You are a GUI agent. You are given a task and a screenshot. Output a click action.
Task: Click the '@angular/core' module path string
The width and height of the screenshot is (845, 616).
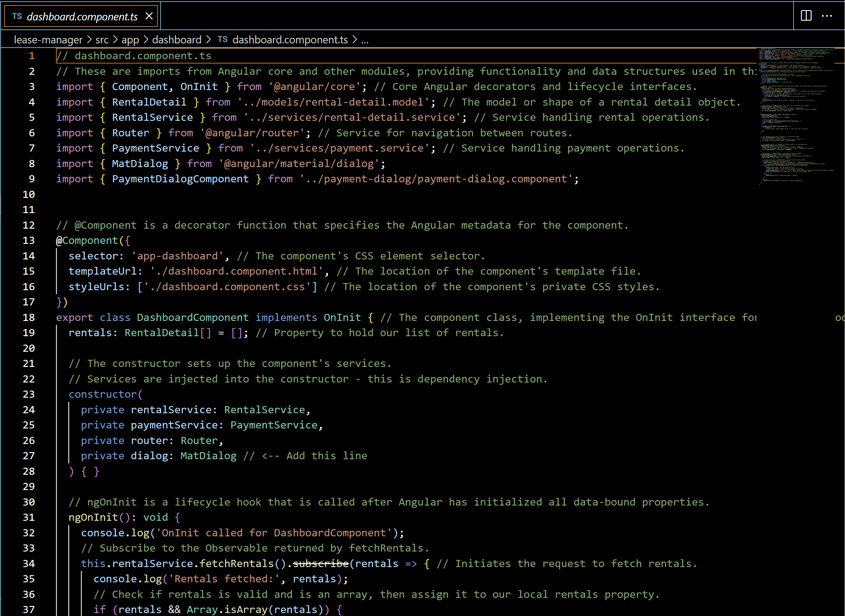315,86
